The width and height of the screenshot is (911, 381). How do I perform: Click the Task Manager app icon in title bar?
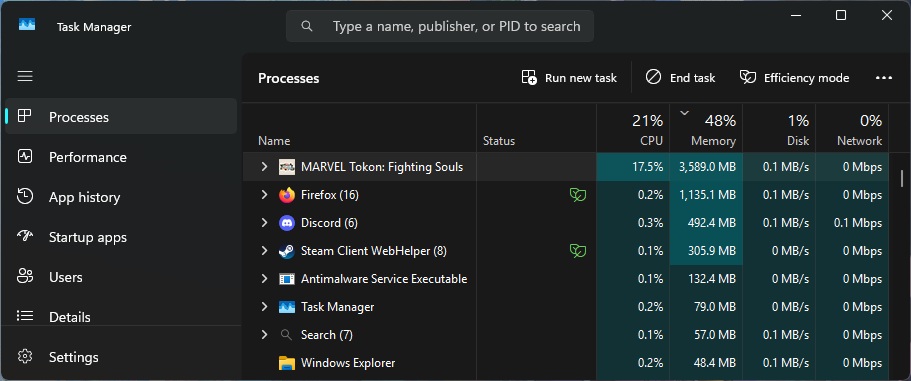(x=27, y=24)
